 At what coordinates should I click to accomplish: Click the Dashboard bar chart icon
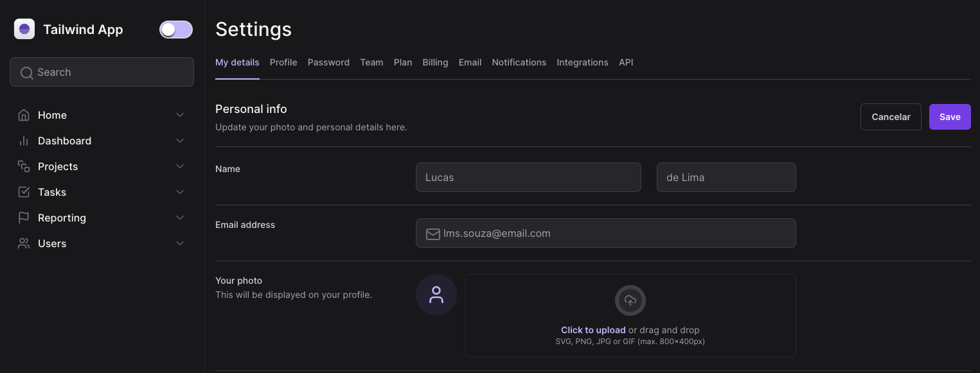pyautogui.click(x=24, y=141)
